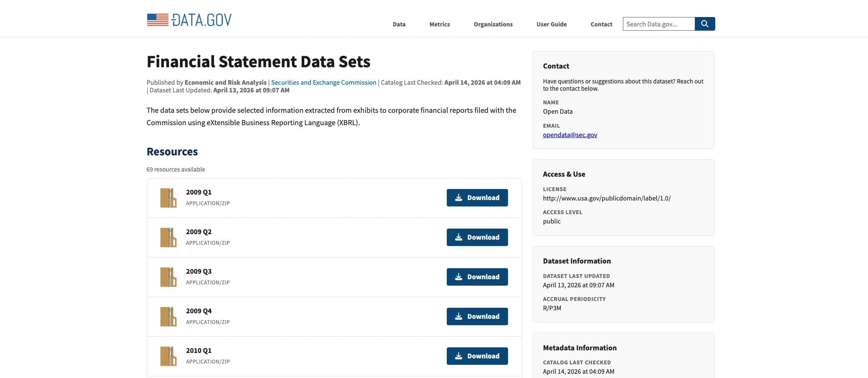Open the Metrics menu item

tap(440, 24)
